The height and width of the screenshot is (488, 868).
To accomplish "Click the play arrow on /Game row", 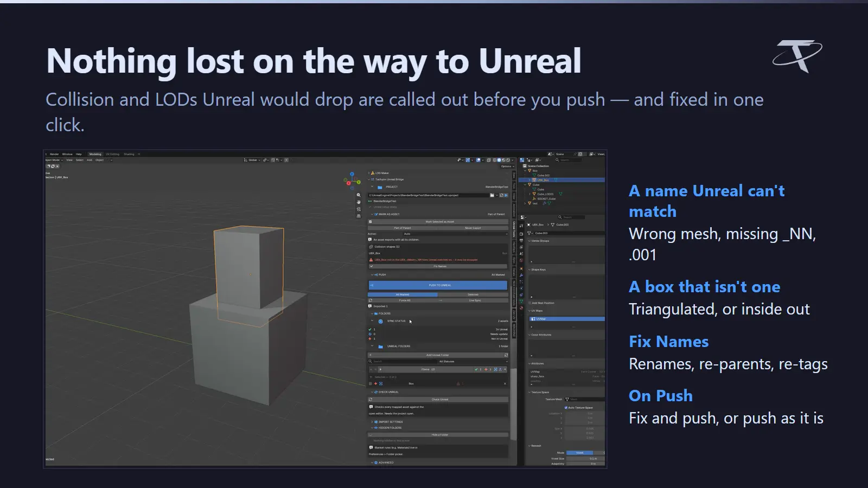I will [380, 369].
